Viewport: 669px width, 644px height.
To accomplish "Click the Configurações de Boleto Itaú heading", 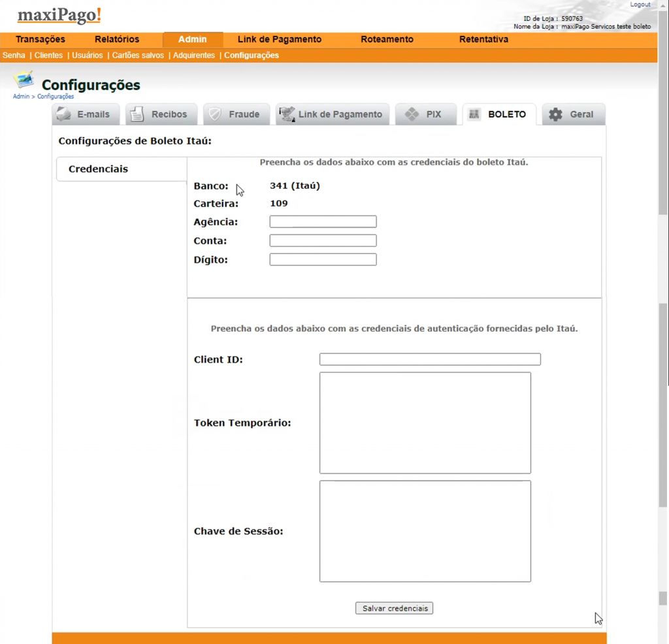I will click(x=135, y=140).
